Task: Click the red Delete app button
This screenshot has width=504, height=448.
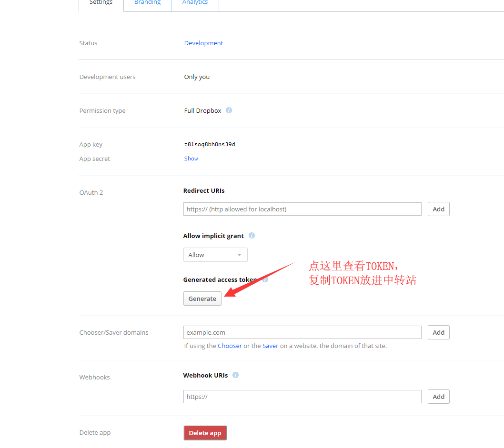Action: click(205, 433)
